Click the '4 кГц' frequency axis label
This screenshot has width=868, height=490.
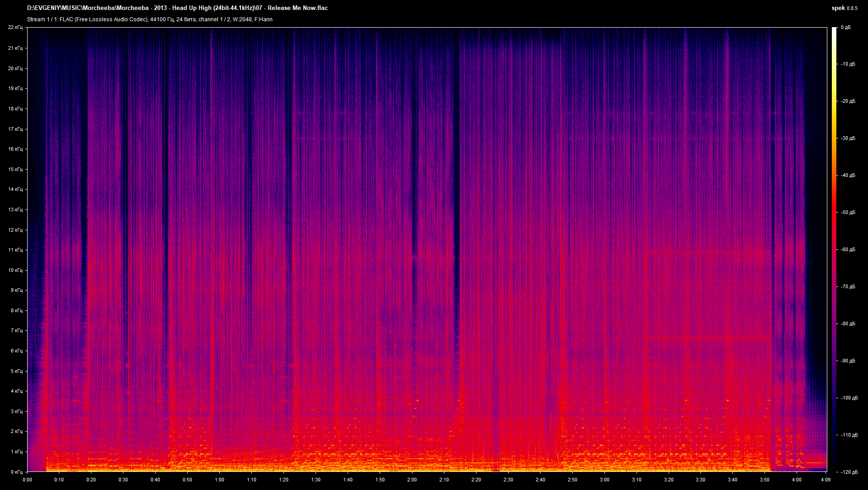pos(17,391)
